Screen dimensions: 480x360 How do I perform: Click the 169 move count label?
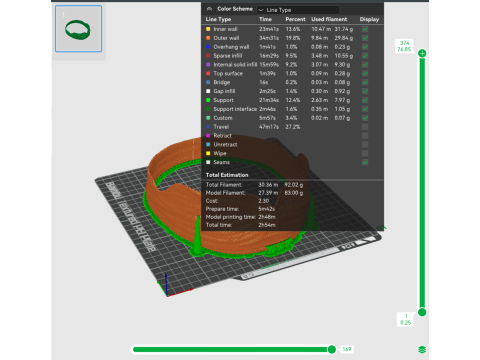tap(347, 349)
